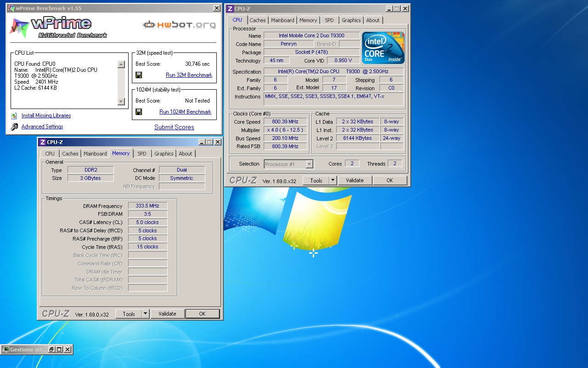The height and width of the screenshot is (368, 588).
Task: Click the Tools button in the Memory window
Action: (x=129, y=314)
